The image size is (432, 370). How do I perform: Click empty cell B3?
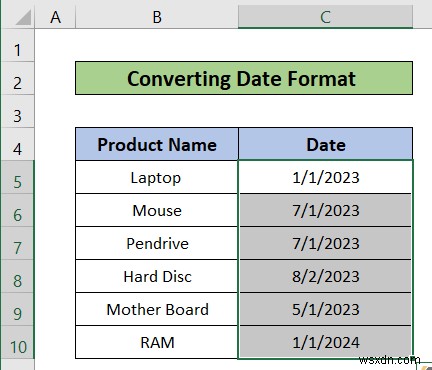coord(157,111)
